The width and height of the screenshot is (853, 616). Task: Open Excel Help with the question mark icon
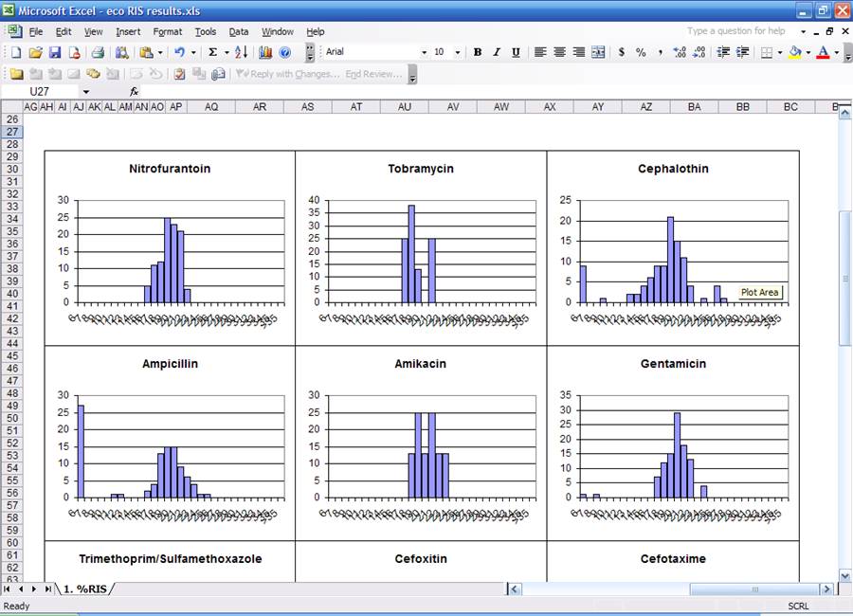tap(284, 52)
